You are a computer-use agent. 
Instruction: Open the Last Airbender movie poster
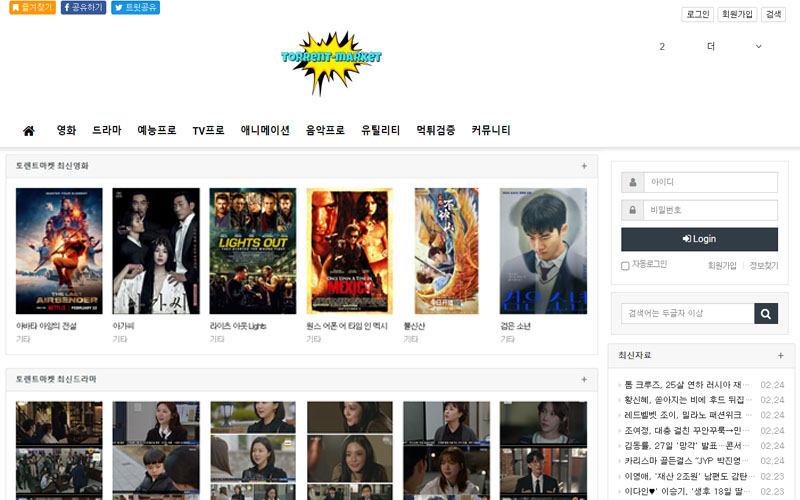(x=59, y=251)
